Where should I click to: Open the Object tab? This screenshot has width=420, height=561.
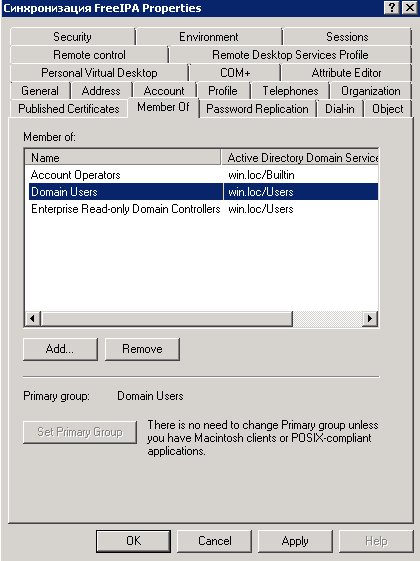[387, 108]
